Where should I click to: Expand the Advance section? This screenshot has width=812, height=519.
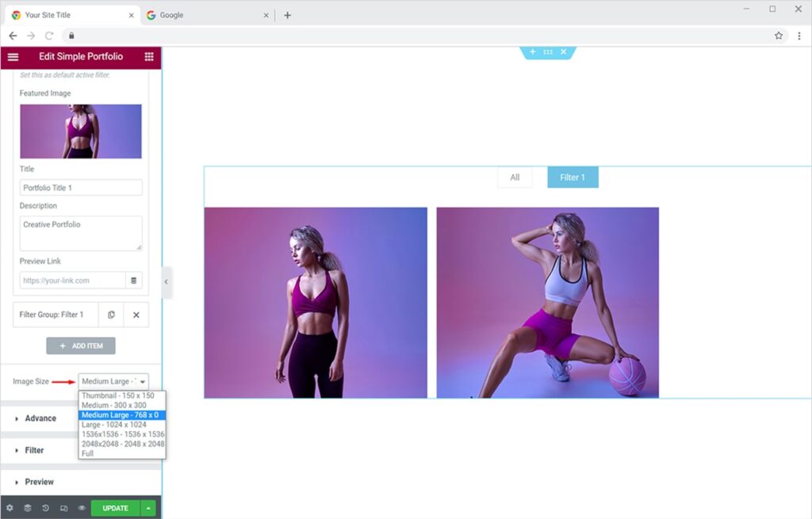[40, 418]
